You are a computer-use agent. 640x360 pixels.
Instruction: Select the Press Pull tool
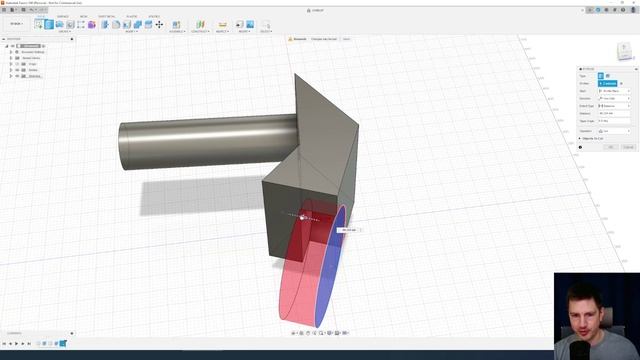(x=105, y=24)
